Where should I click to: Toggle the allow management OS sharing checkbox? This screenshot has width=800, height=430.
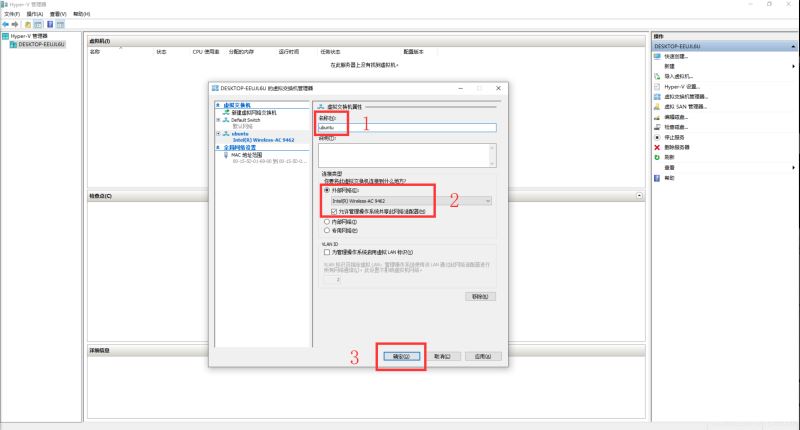(x=335, y=211)
